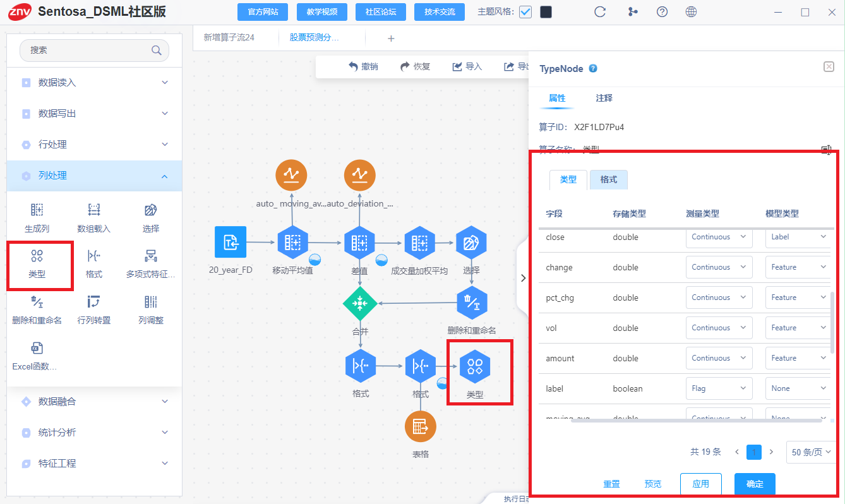Click the 教学视频 button

321,12
